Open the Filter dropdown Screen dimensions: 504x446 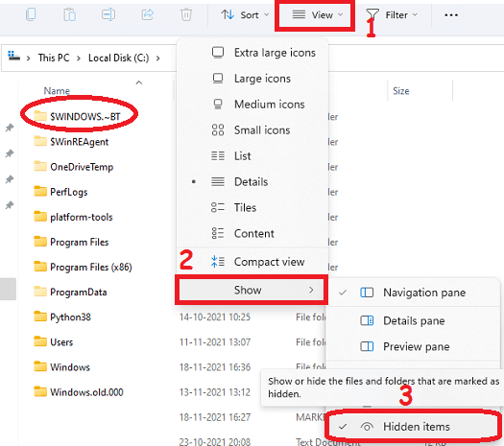(392, 14)
